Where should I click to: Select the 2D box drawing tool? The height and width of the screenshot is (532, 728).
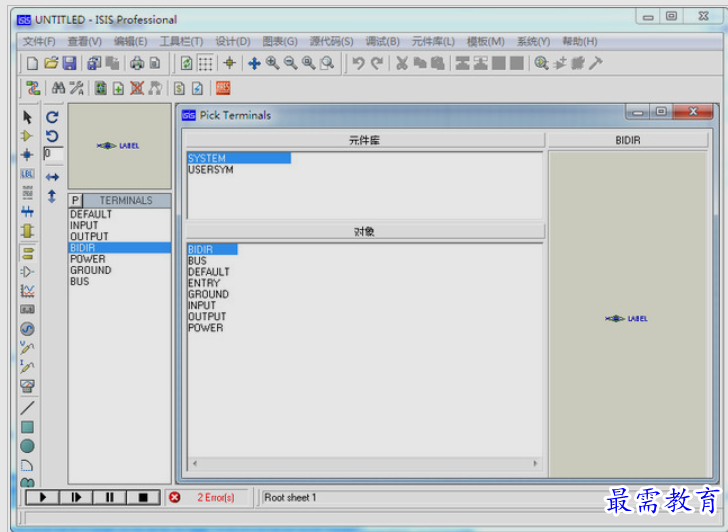(x=27, y=427)
